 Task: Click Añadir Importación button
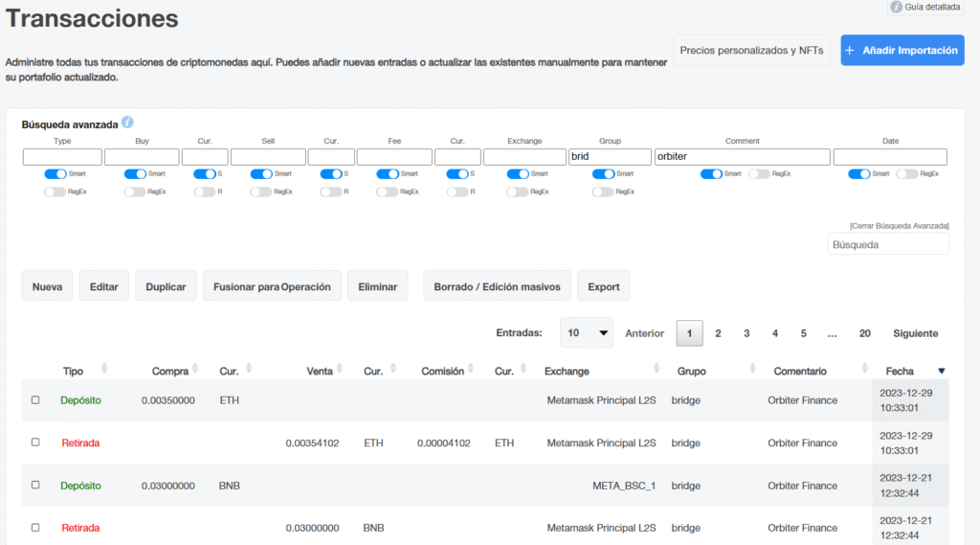pyautogui.click(x=902, y=50)
